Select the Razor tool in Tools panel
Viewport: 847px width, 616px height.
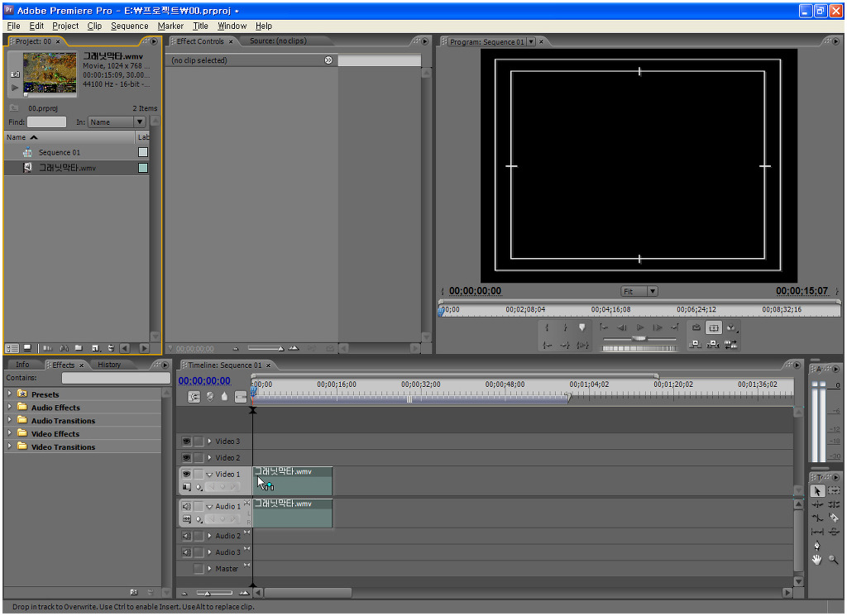[833, 518]
